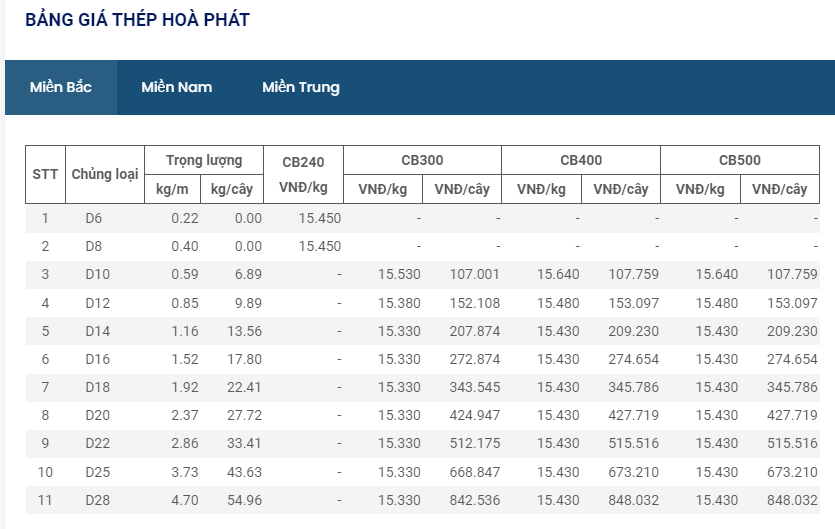Viewport: 835px width, 529px height.
Task: Select the D10 steel type cell
Action: (97, 274)
